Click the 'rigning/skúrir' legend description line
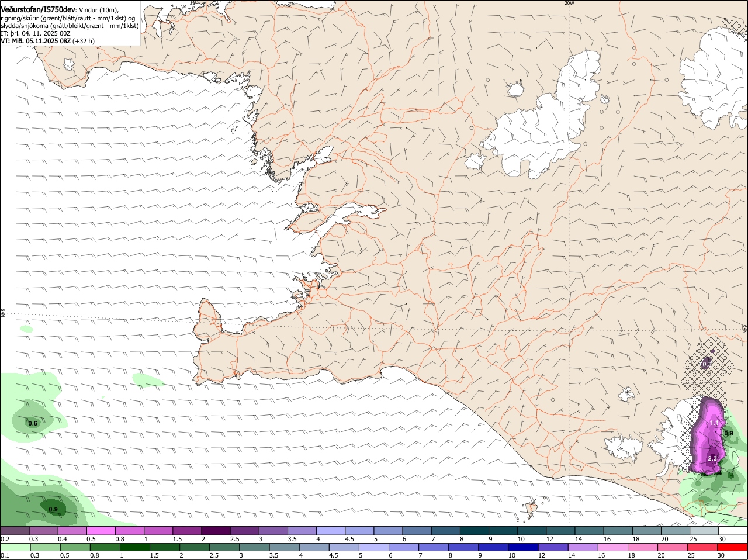 click(x=68, y=18)
